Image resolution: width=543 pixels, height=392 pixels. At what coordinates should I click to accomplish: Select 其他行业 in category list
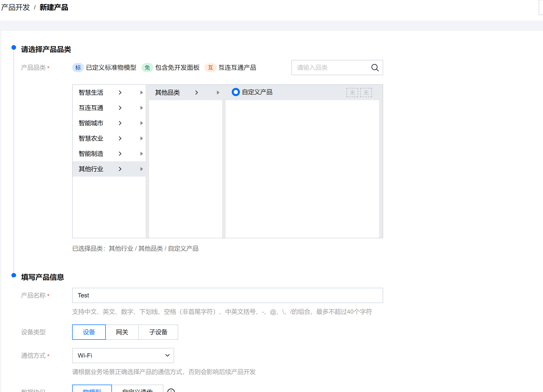point(91,169)
